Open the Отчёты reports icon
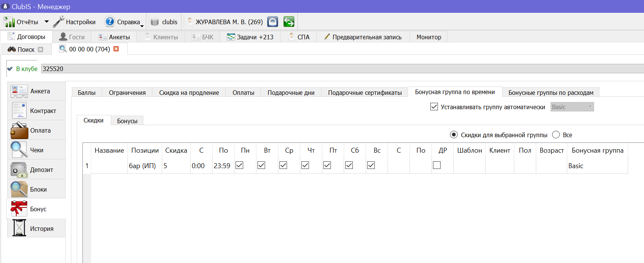The height and width of the screenshot is (263, 644). [9, 22]
